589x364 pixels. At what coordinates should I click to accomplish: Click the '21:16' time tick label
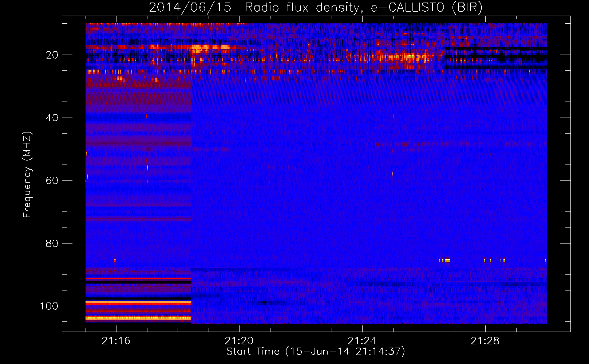[x=116, y=341]
